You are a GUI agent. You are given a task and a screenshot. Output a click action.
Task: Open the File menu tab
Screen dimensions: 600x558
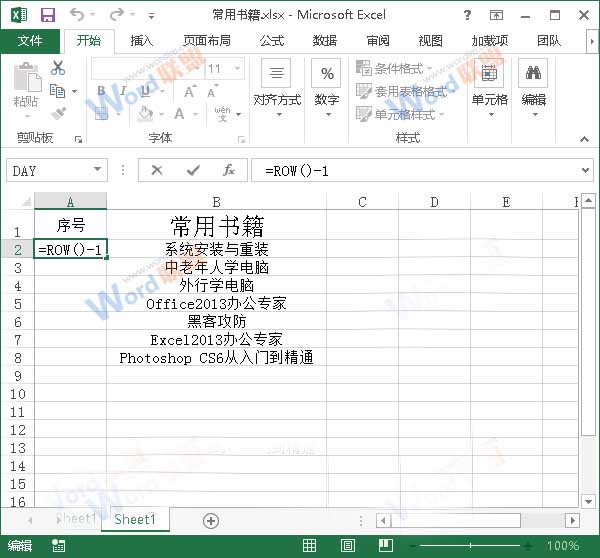point(31,41)
